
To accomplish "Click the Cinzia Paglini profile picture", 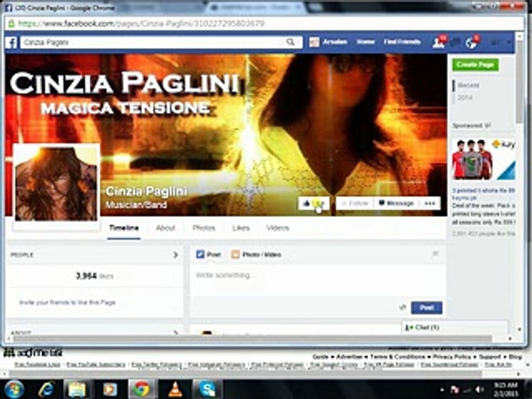I will coord(57,183).
